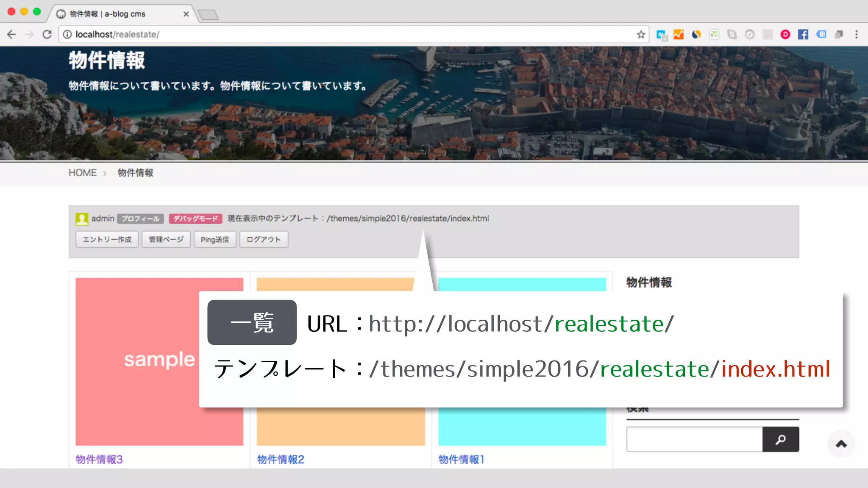Click the spreadsheet extension icon

[x=714, y=34]
